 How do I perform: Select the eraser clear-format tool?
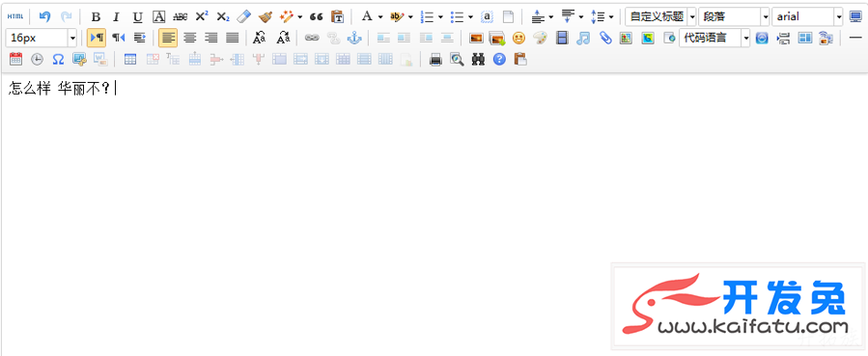coord(244,16)
